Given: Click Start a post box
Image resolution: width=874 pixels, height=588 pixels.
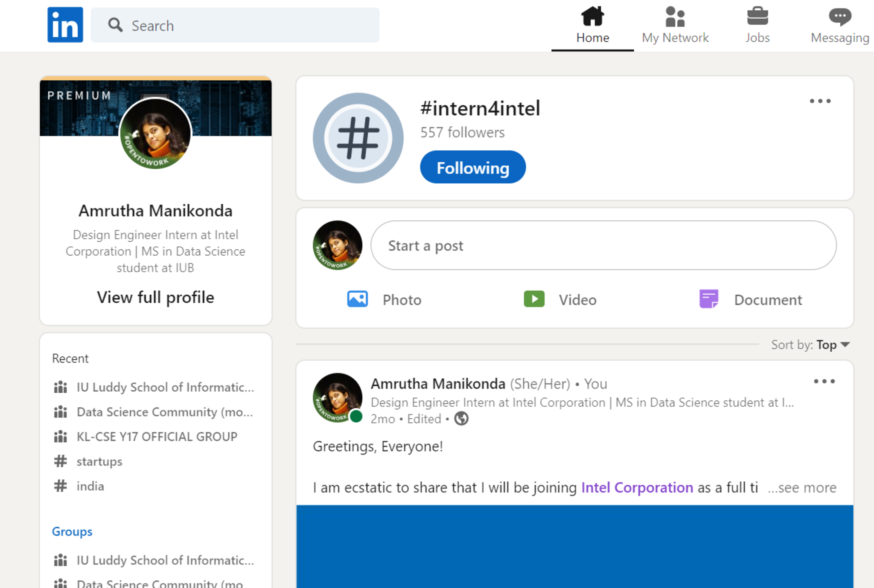Looking at the screenshot, I should [x=603, y=245].
